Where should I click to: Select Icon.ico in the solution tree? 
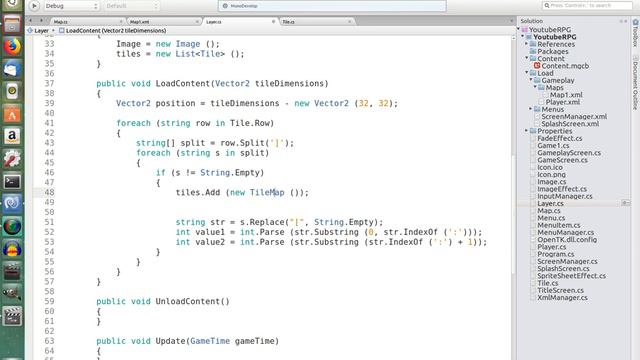pos(550,167)
